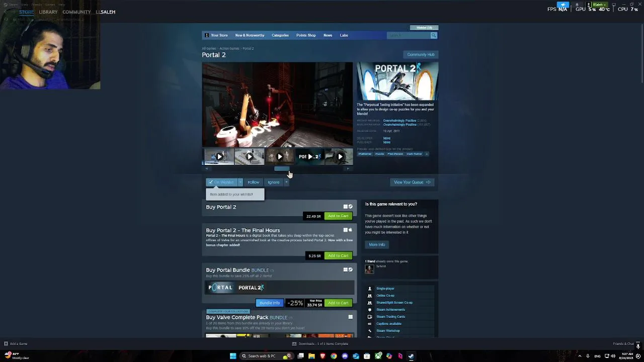Expand the Ignore dropdown arrow
Viewport: 644px width, 362px height.
click(x=286, y=182)
